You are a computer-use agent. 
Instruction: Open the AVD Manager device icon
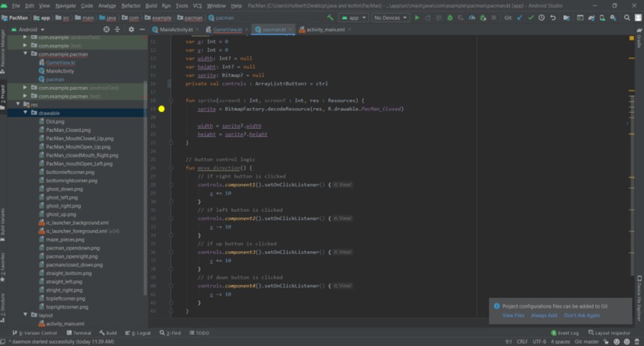[602, 18]
